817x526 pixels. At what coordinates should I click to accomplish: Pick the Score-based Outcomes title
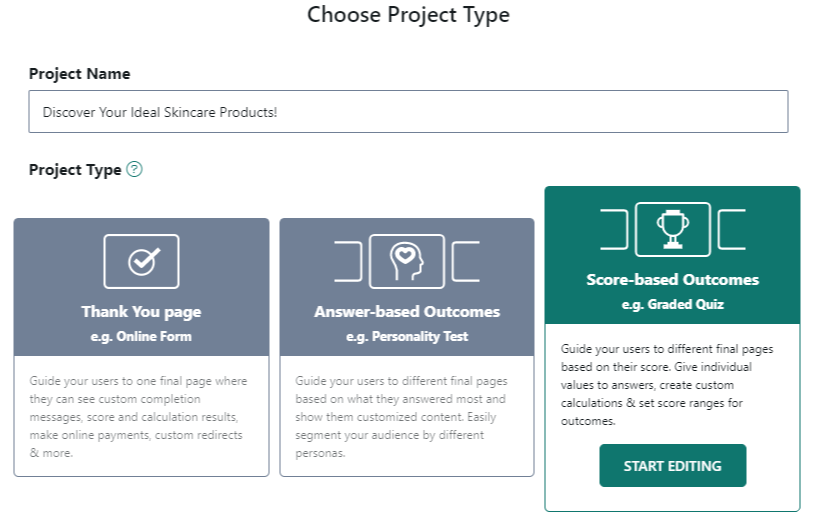(x=672, y=280)
